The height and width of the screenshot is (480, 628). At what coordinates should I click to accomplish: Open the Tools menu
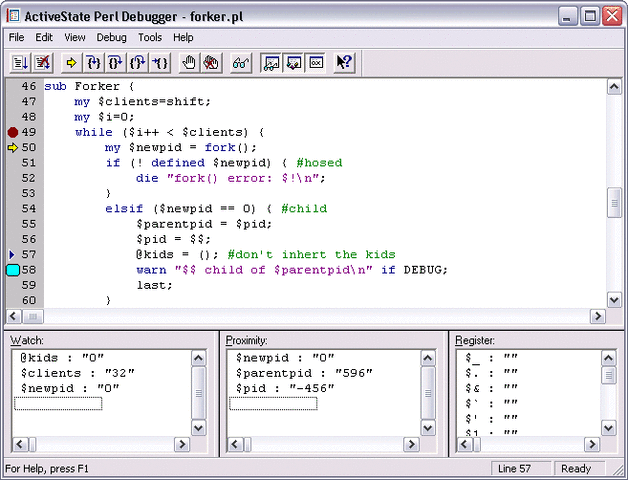150,37
